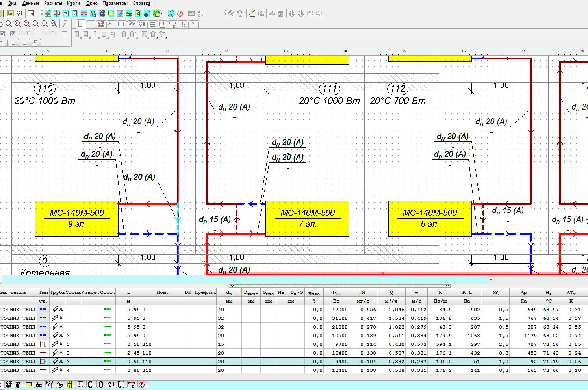Click the ΦHL column header
This screenshot has width=588, height=390.
point(336,293)
